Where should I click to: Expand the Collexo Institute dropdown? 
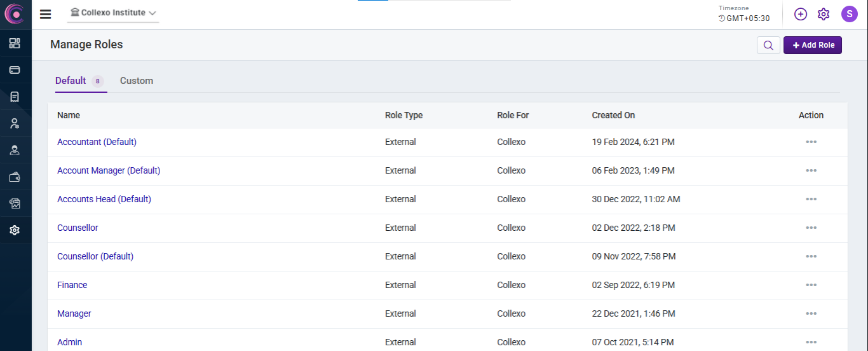[x=113, y=13]
